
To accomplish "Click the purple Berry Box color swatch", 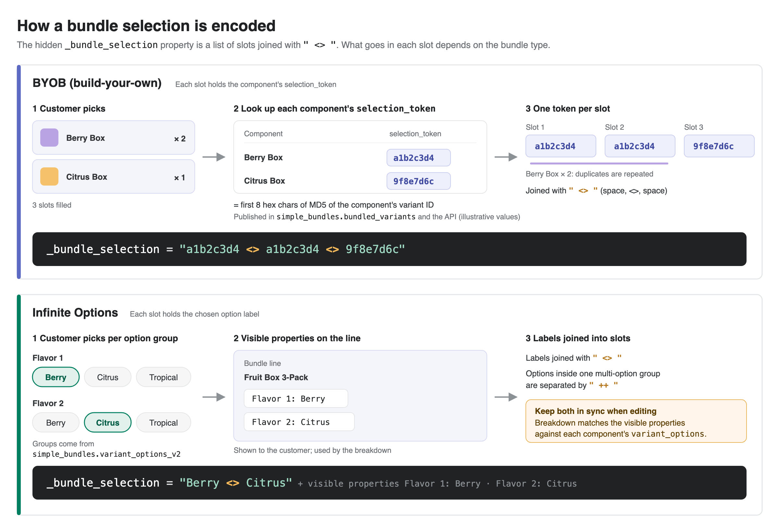I will click(49, 138).
